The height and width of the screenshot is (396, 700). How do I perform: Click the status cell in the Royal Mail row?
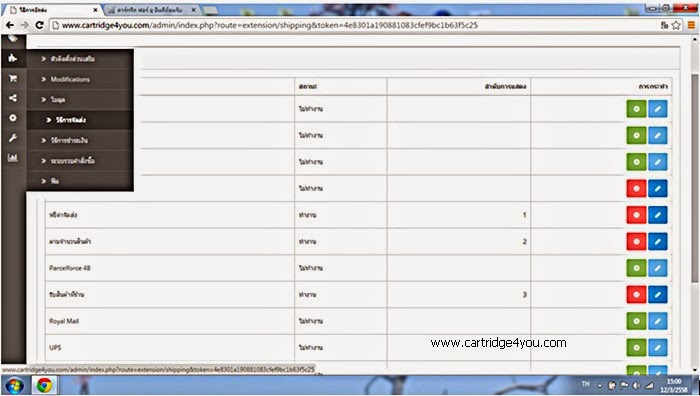pos(341,321)
